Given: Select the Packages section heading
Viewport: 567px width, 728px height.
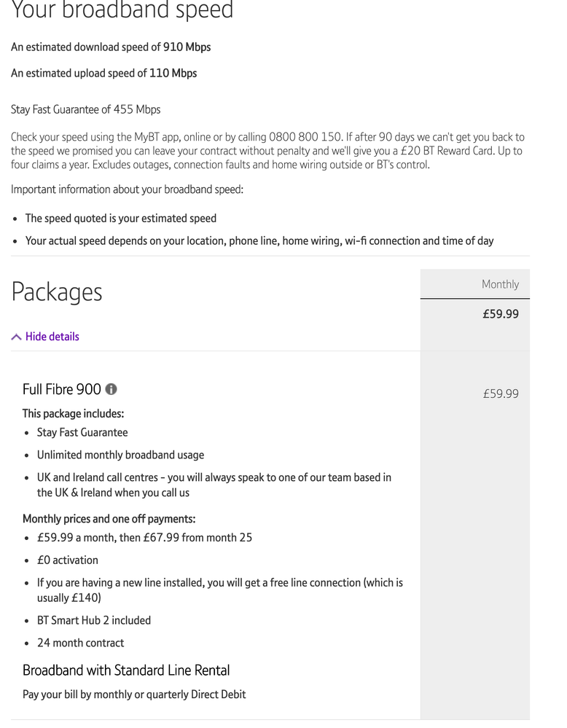Looking at the screenshot, I should (57, 291).
